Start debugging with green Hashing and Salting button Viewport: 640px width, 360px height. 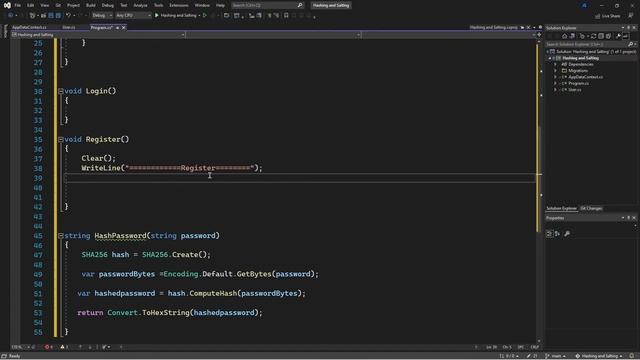click(176, 16)
